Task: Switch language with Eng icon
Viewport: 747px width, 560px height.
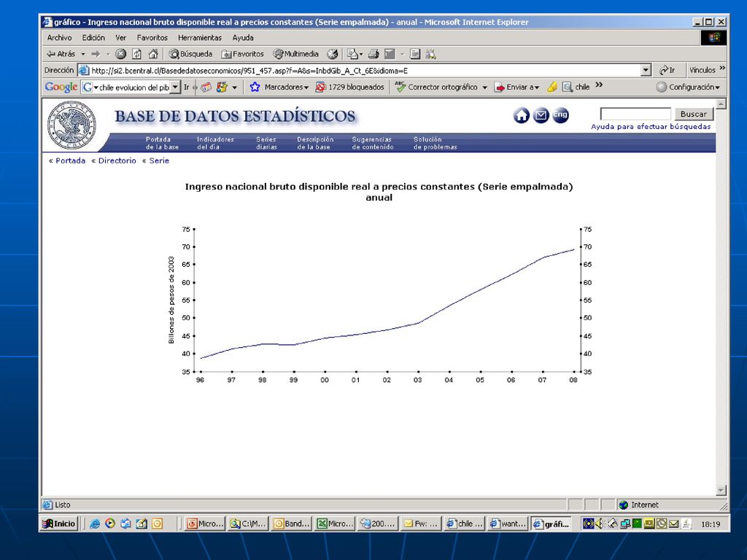Action: coord(560,115)
